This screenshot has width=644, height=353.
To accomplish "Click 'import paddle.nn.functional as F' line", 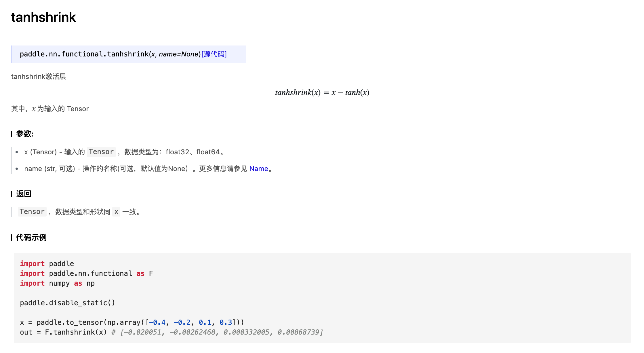I will pos(86,274).
